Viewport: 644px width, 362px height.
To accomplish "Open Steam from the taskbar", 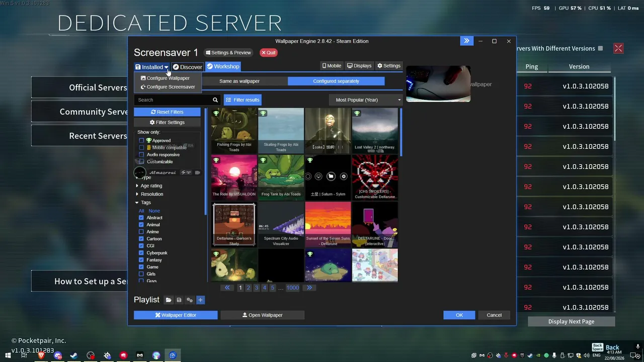I will click(x=74, y=355).
